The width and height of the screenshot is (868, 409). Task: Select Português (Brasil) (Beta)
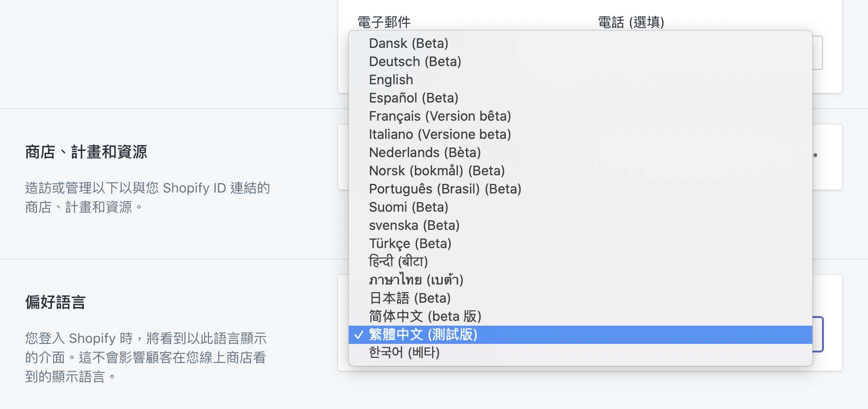(445, 189)
